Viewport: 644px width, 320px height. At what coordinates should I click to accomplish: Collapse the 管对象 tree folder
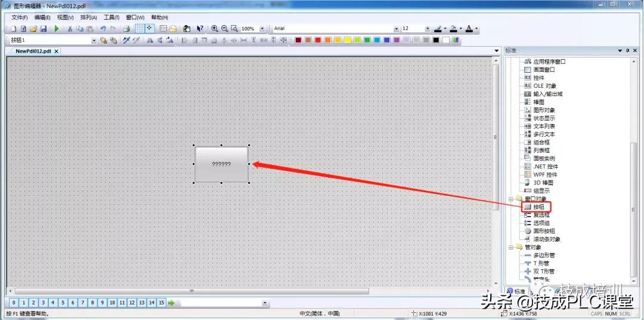[x=512, y=247]
